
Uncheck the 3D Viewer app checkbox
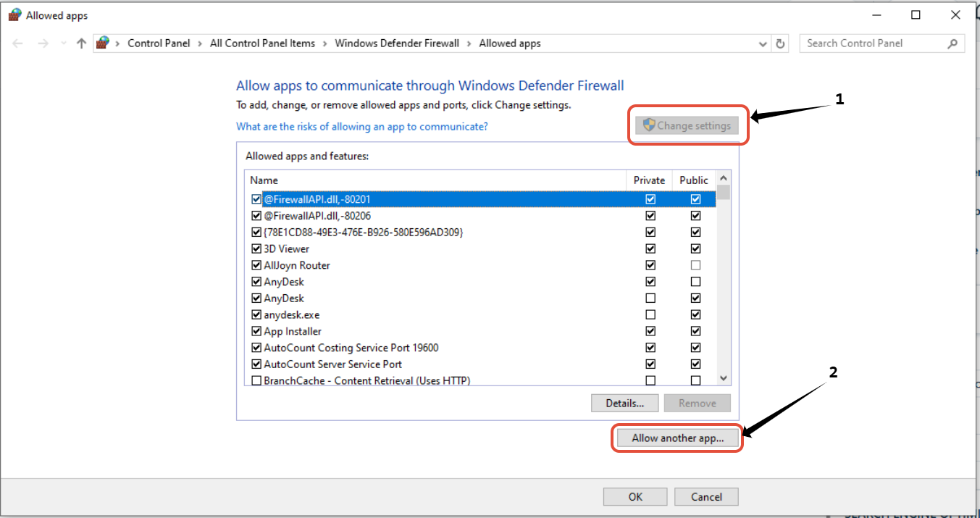256,249
